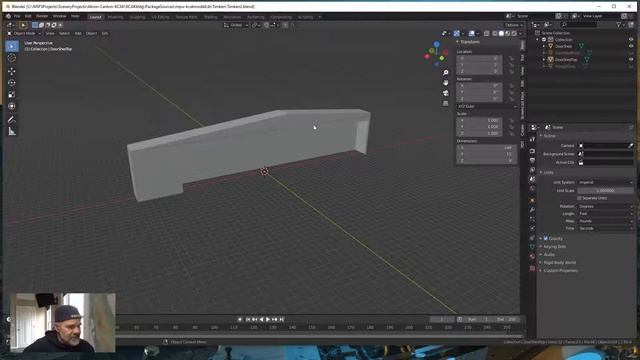Open the Time Seconds dropdown
The image size is (640, 360).
coord(605,228)
